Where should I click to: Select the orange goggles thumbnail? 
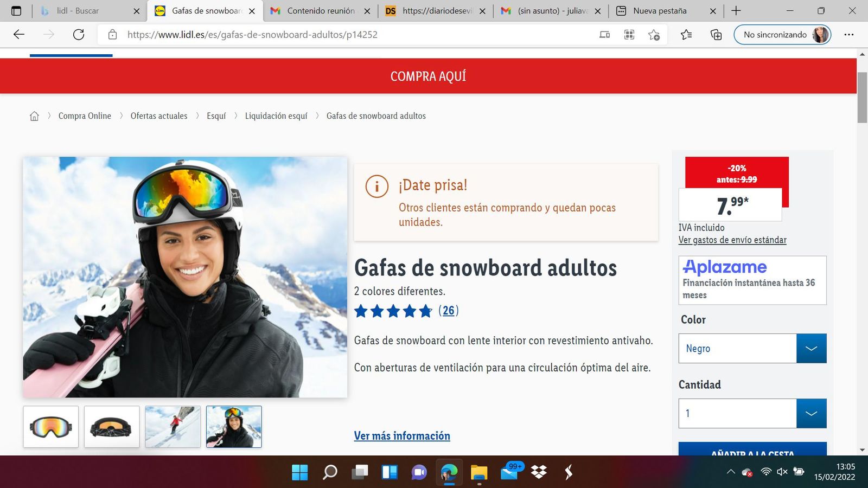click(x=50, y=426)
